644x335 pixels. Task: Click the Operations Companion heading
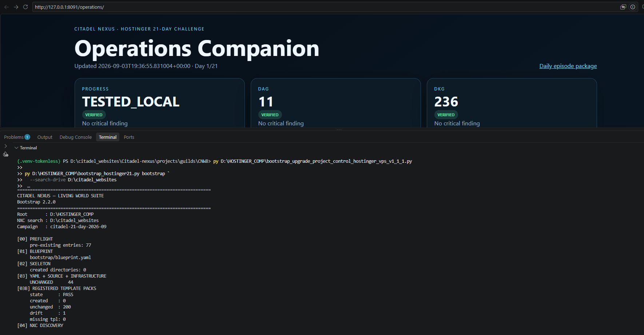197,49
